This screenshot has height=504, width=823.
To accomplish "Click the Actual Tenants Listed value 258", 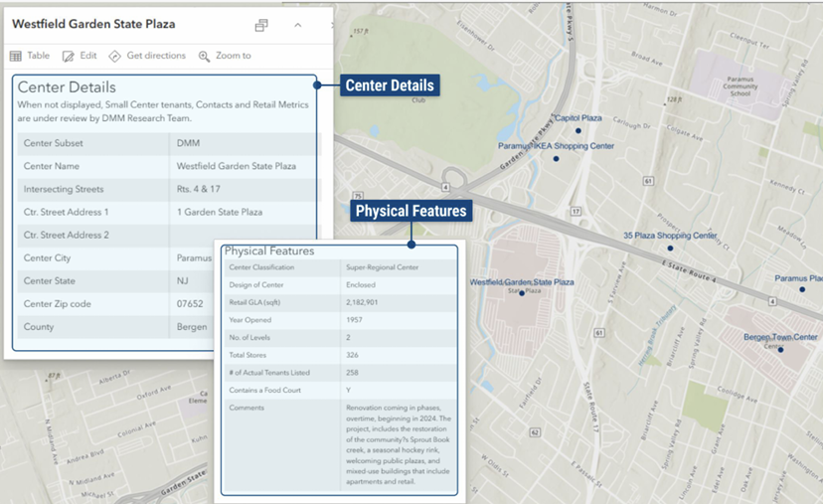I will [x=352, y=373].
